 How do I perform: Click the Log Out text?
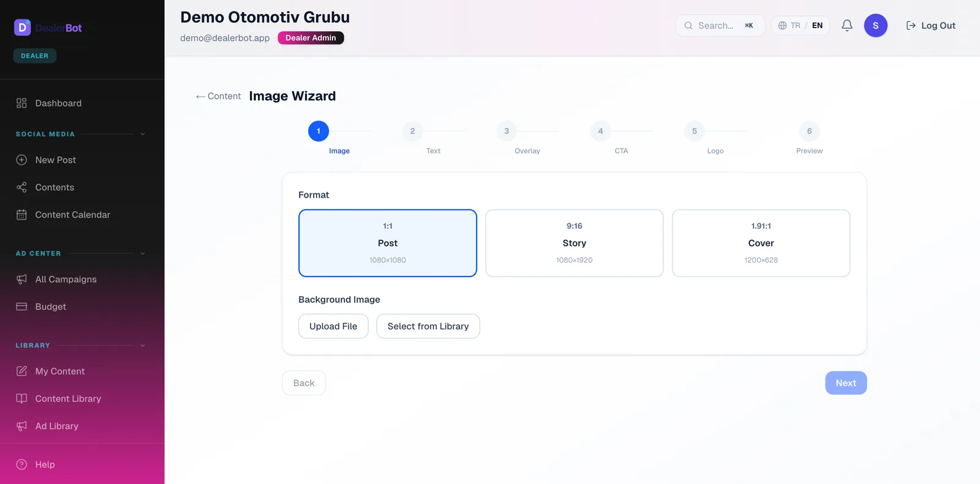(938, 26)
